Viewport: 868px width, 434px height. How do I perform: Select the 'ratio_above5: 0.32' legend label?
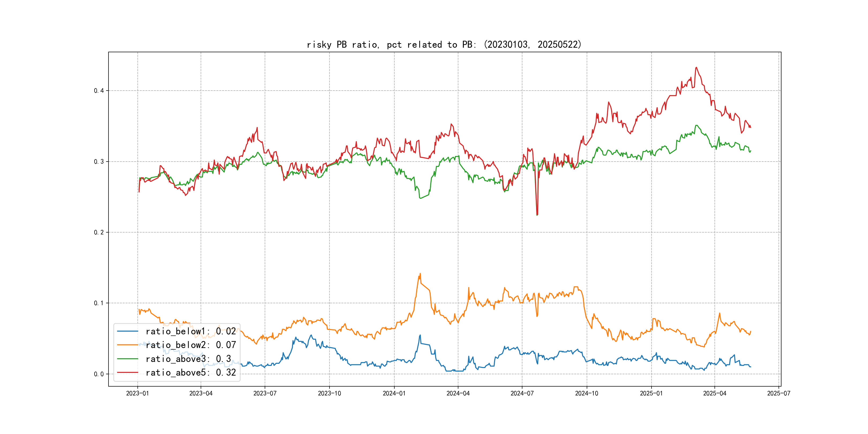pyautogui.click(x=191, y=373)
